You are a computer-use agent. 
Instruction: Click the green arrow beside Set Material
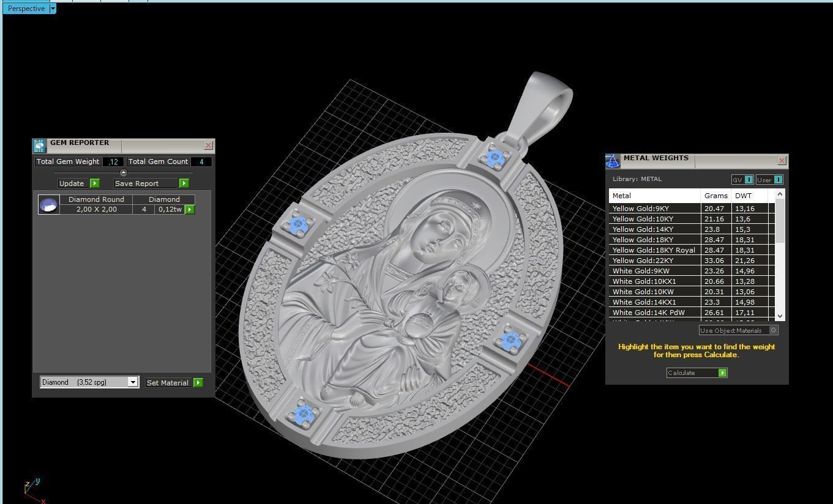198,382
